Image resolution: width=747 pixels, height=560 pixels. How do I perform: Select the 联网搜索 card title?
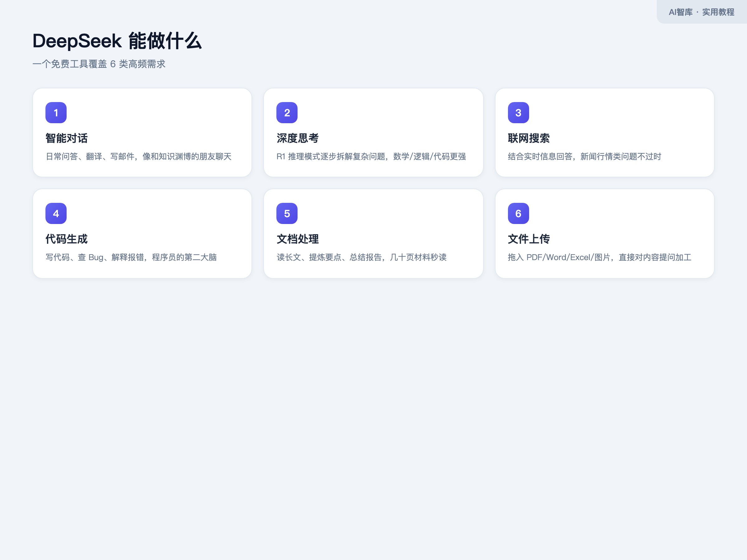tap(529, 138)
